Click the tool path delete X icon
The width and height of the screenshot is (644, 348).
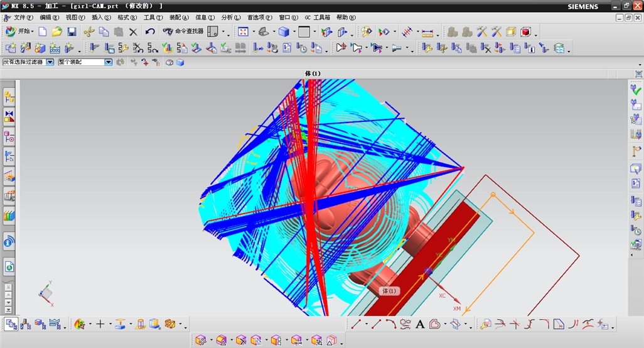tap(485, 48)
